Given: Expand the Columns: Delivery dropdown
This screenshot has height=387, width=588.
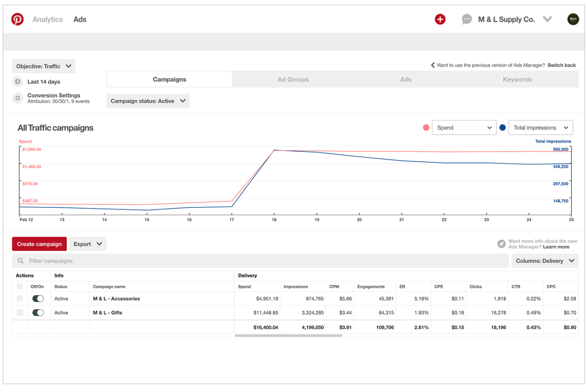Looking at the screenshot, I should (x=545, y=261).
